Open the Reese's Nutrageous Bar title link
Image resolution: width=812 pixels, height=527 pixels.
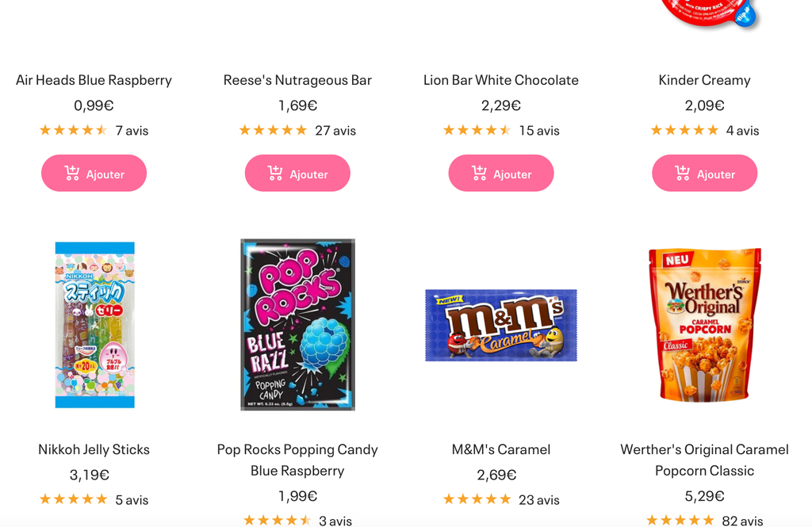(x=297, y=80)
